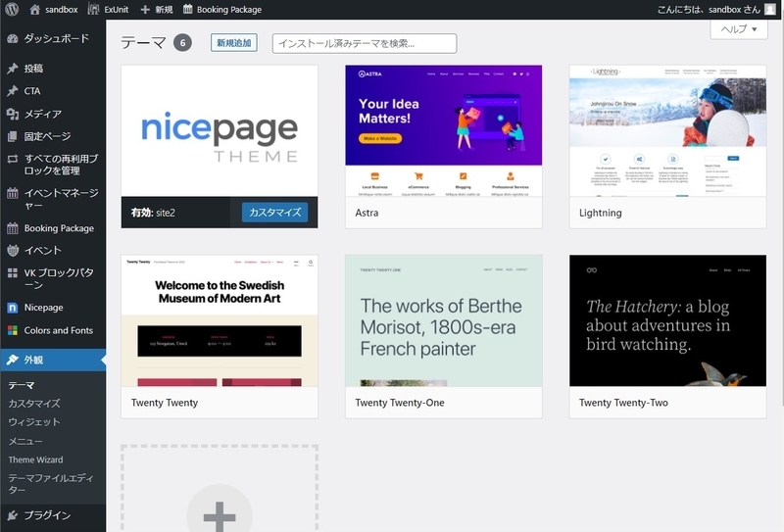This screenshot has width=784, height=532.
Task: Click the reusable blocks loop icon
Action: click(13, 159)
